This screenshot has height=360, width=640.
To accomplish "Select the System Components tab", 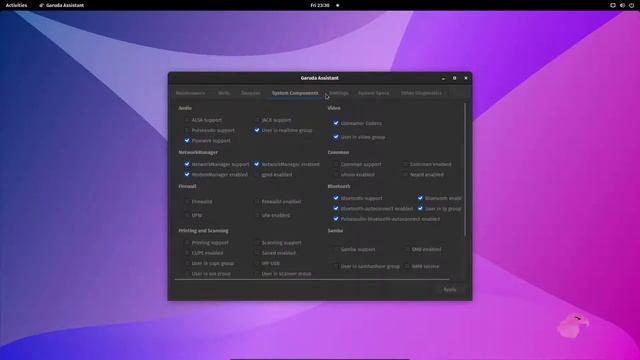I will 295,93.
